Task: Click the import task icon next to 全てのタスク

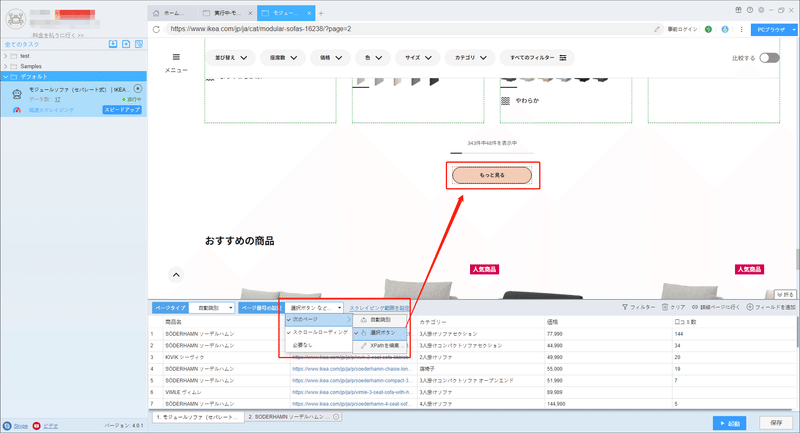Action: [x=113, y=44]
